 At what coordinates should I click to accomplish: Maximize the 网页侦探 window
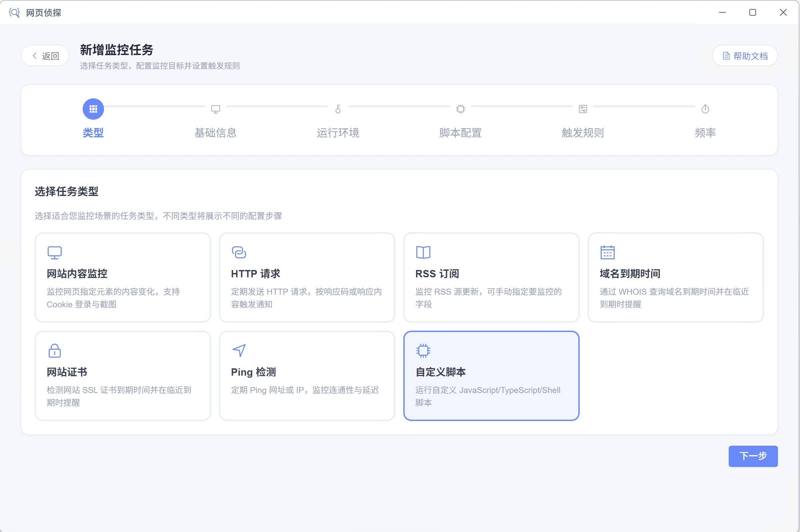(x=753, y=13)
